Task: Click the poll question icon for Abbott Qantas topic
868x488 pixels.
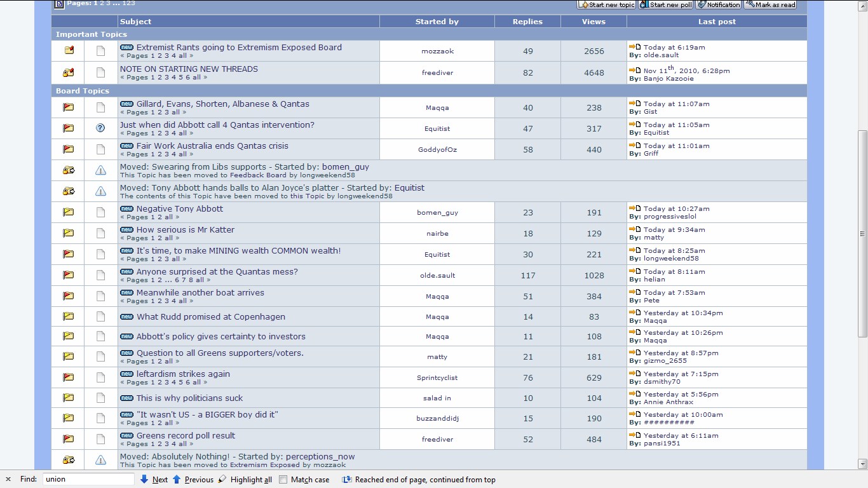Action: click(100, 128)
